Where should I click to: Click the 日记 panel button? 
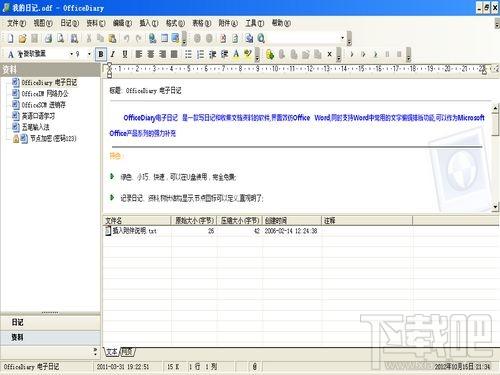(50, 322)
